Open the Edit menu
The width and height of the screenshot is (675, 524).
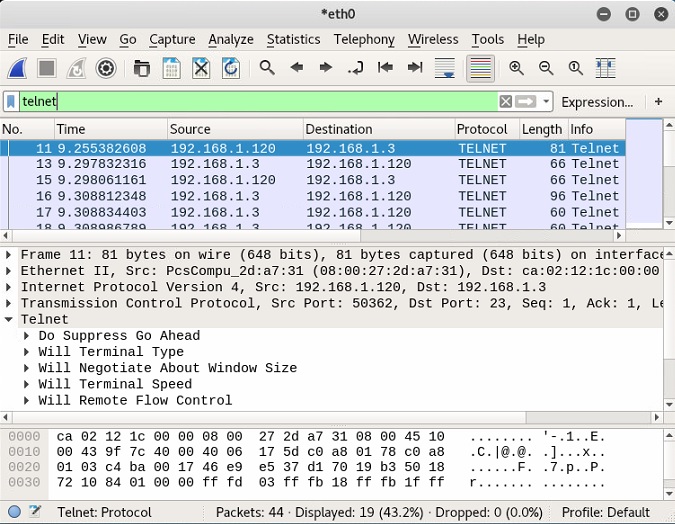point(53,39)
